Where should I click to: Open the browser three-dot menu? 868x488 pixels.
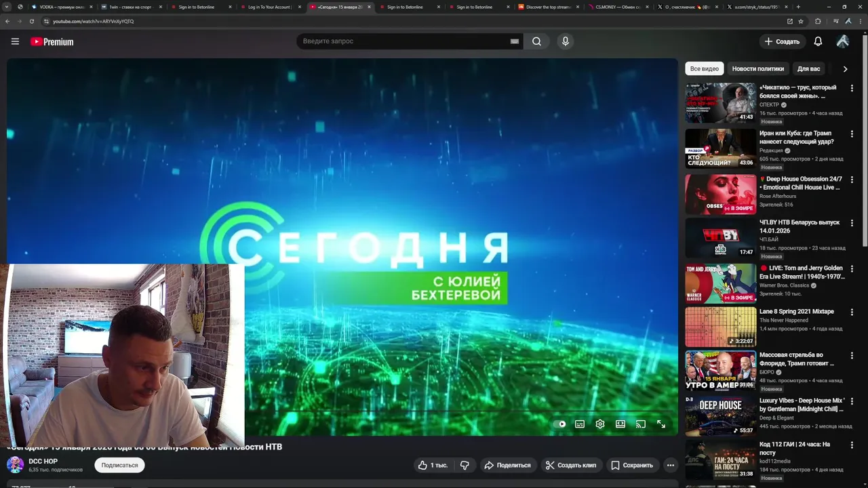coord(861,21)
